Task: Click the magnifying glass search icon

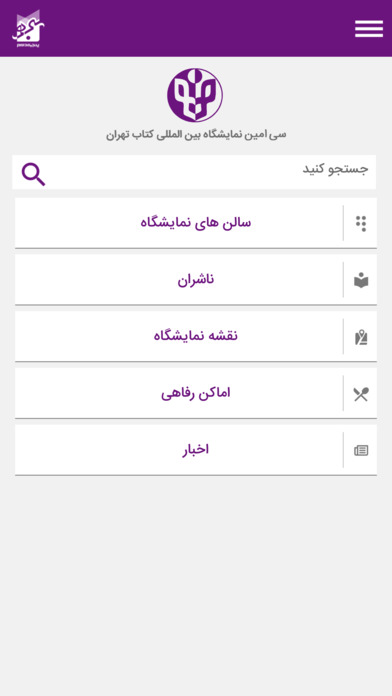Action: click(x=33, y=174)
